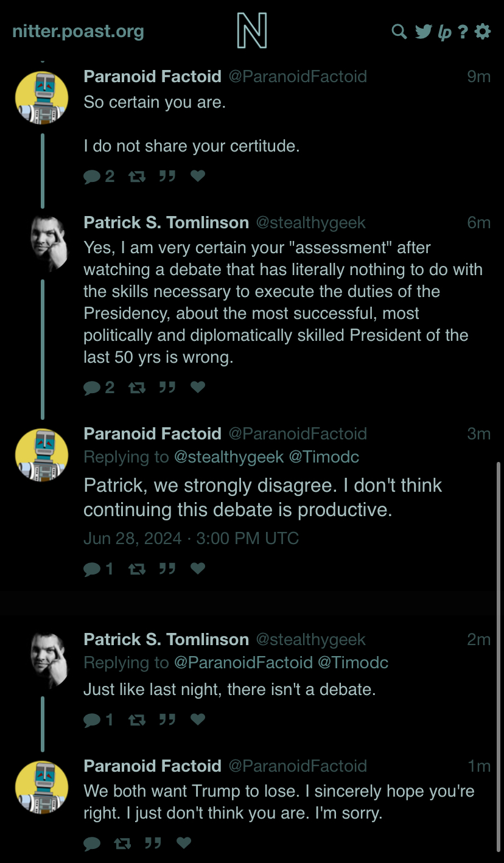Like the "So certain you are" tweet
This screenshot has height=863, width=504.
198,176
